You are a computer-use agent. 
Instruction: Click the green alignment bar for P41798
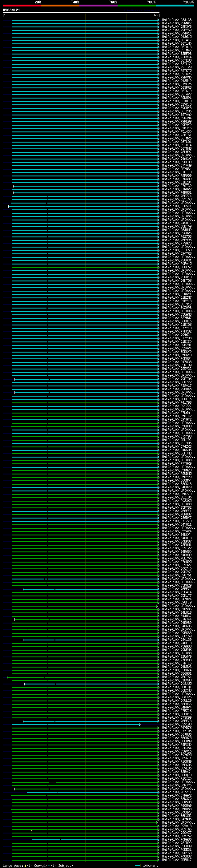(x=85, y=402)
